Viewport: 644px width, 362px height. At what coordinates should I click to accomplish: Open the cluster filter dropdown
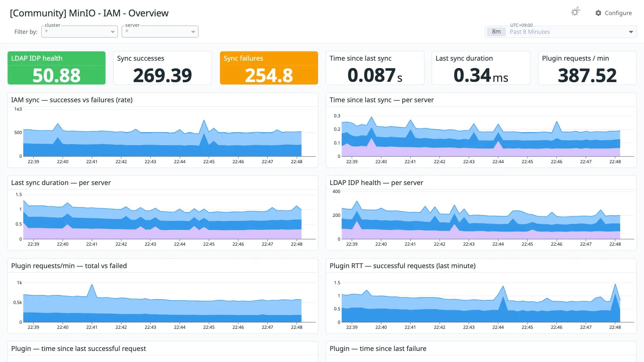[79, 32]
